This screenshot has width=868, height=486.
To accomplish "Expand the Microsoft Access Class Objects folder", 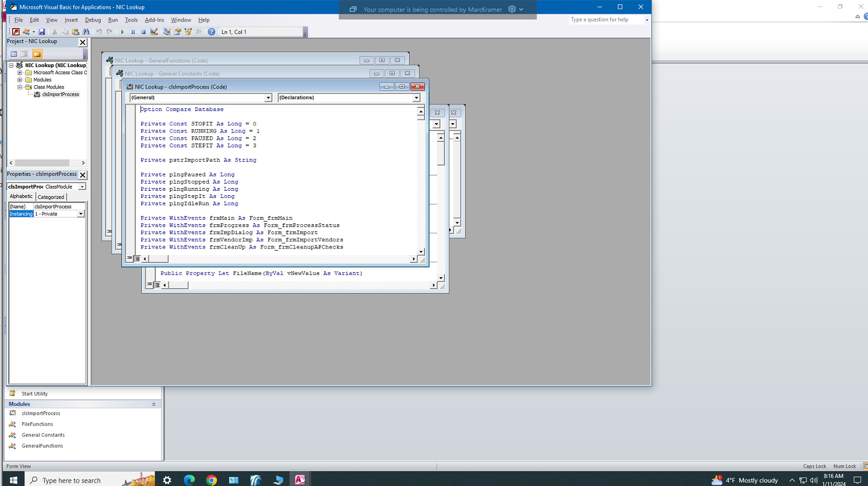I will point(20,73).
